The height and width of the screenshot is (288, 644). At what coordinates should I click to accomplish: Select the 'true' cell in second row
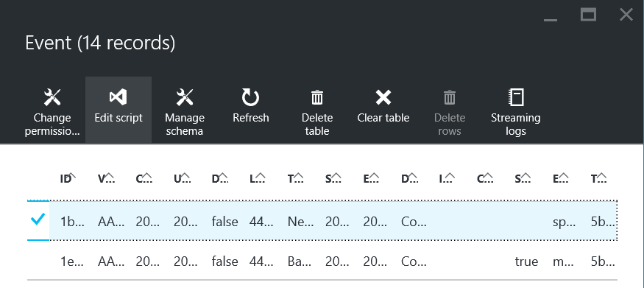(526, 261)
